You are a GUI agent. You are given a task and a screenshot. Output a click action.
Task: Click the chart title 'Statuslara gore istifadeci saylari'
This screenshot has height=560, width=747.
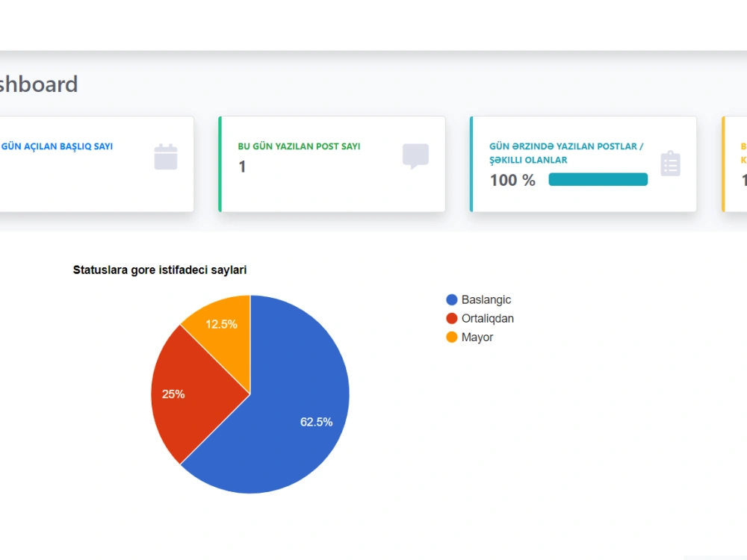click(x=160, y=270)
